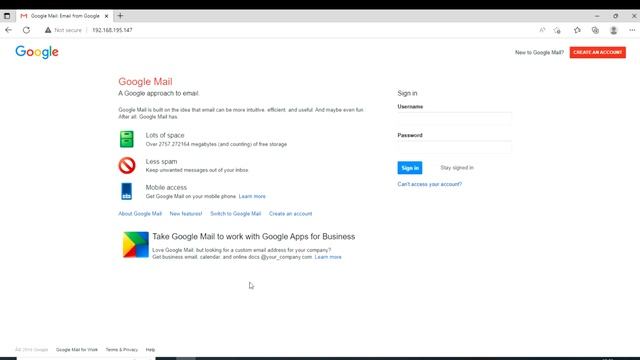The image size is (640, 360).
Task: Click the Lots of space heading
Action: point(165,135)
